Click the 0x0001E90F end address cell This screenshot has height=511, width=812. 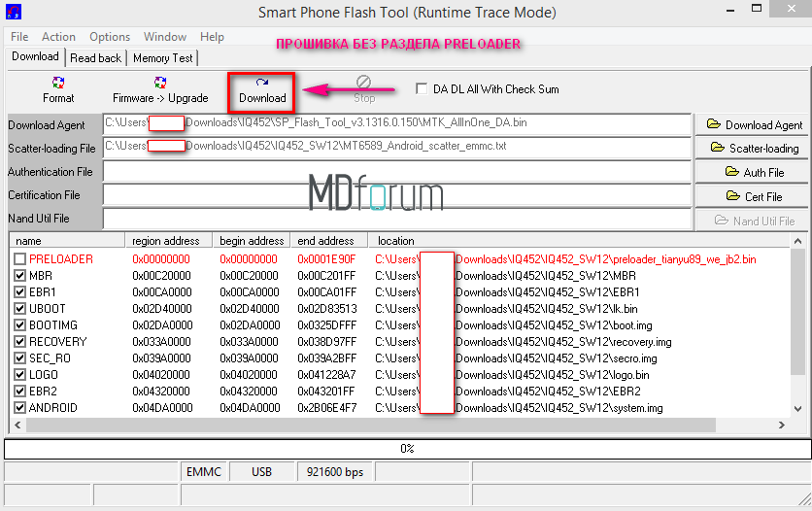[x=326, y=258]
